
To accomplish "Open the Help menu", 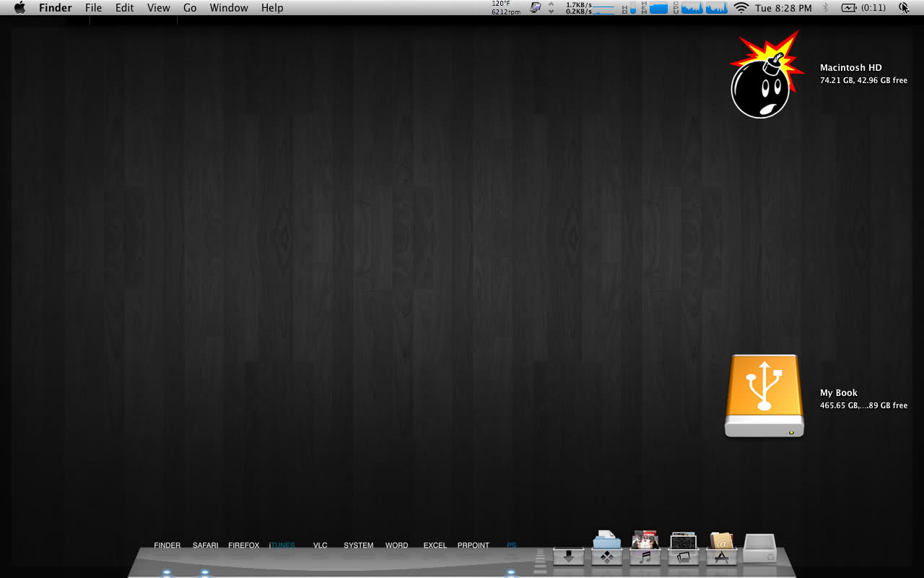I will [272, 8].
